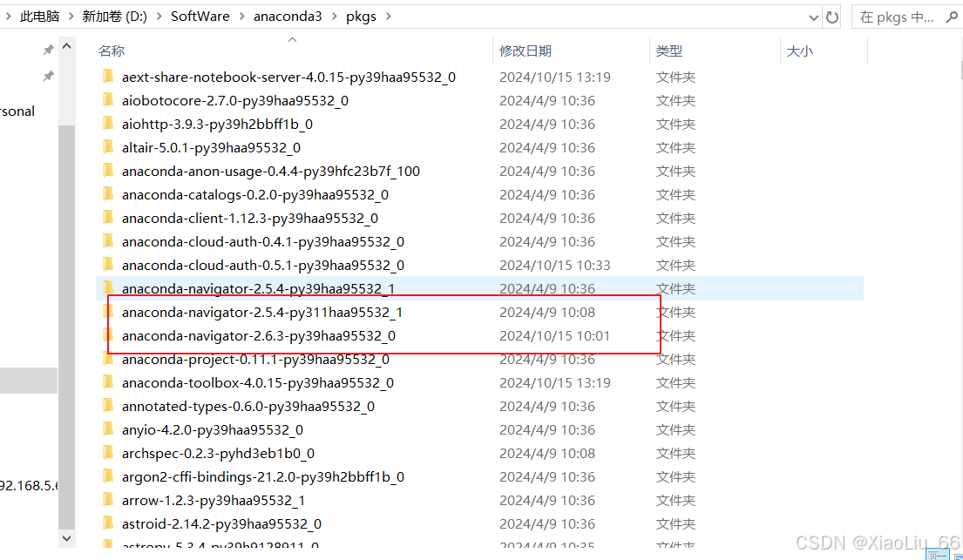
Task: Click the navigation pane scrollbar thumb
Action: (x=67, y=327)
